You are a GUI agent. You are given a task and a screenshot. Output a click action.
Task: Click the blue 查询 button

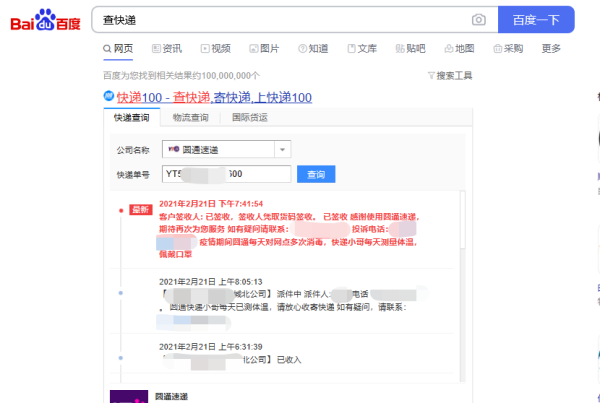point(316,174)
